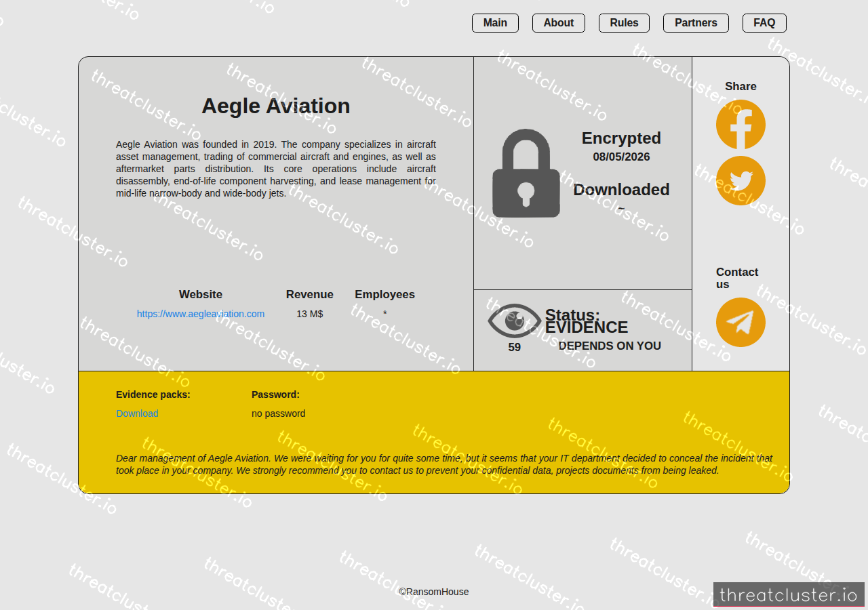Click the evidence packs Download link

137,413
